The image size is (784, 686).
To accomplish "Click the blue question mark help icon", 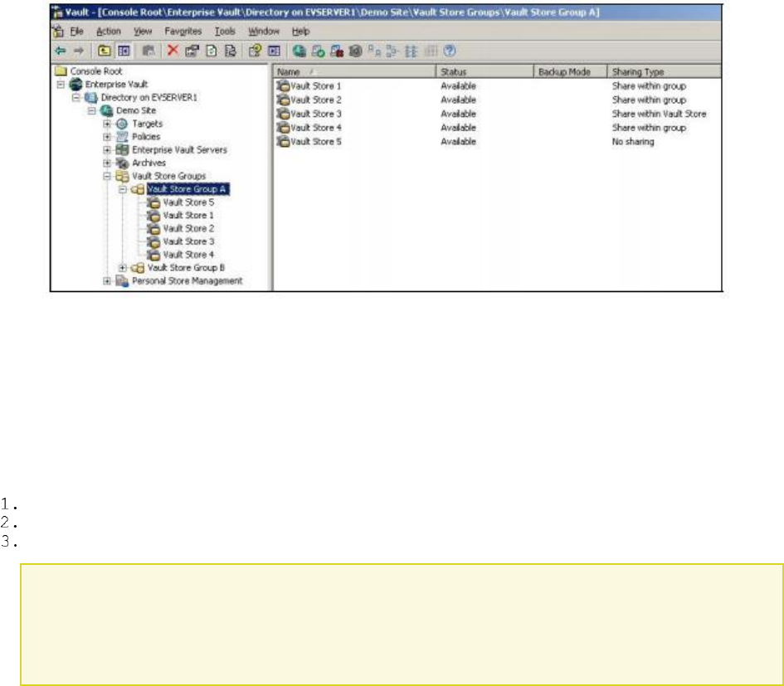I will (450, 51).
